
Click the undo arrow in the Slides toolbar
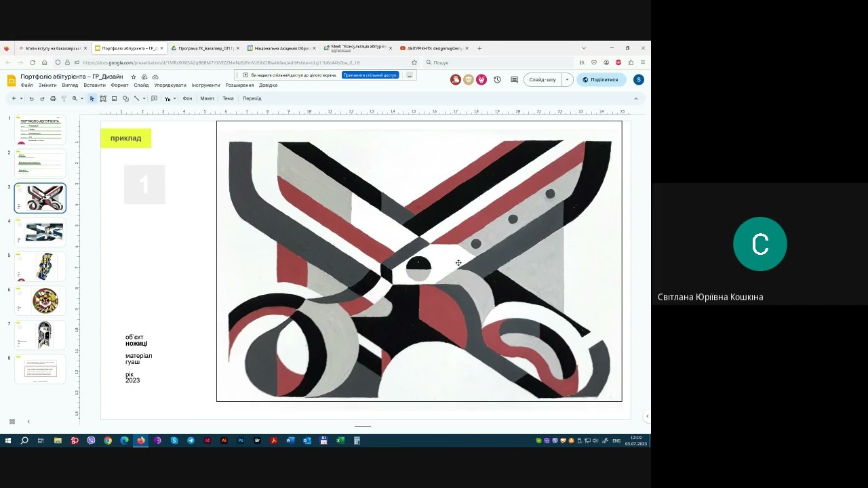(x=31, y=98)
